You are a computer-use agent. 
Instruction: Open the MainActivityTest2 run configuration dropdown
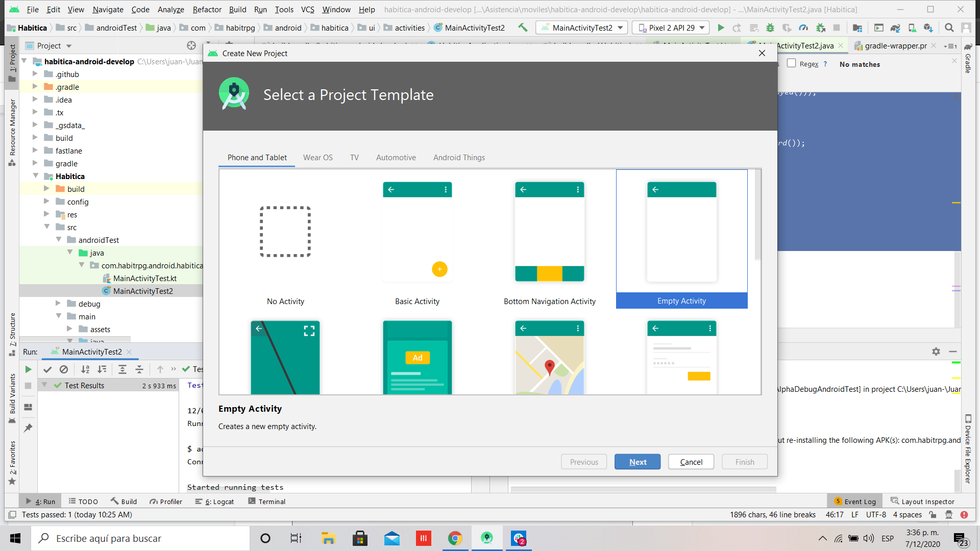point(582,28)
